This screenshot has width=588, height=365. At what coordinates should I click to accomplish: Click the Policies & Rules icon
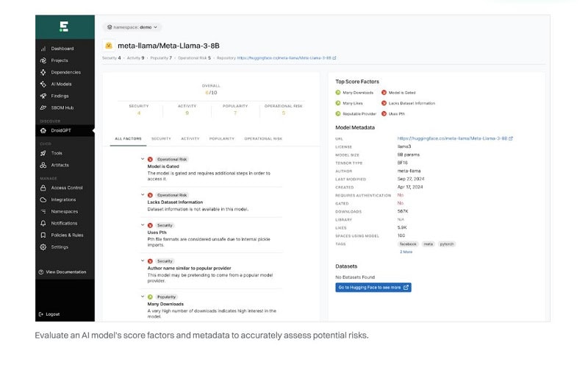[43, 235]
